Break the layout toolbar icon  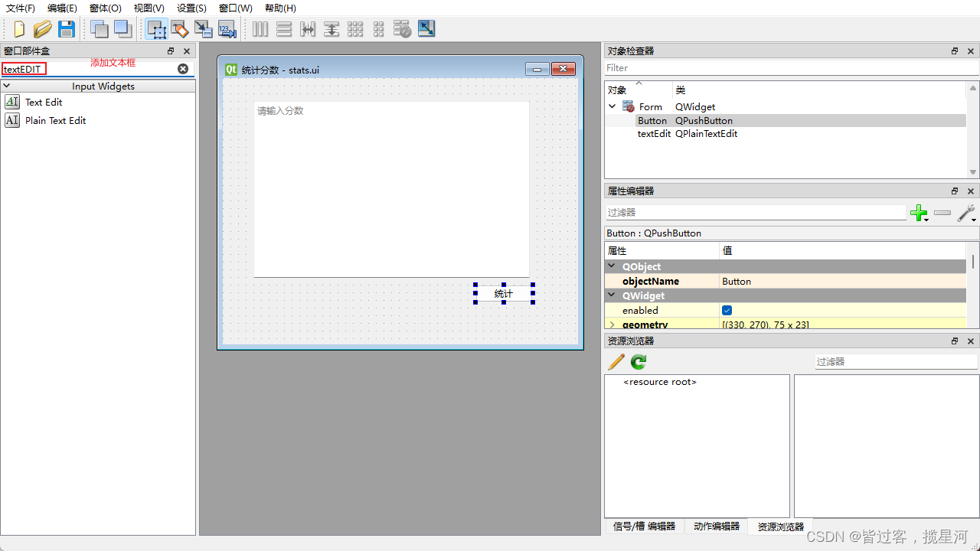pyautogui.click(x=402, y=29)
